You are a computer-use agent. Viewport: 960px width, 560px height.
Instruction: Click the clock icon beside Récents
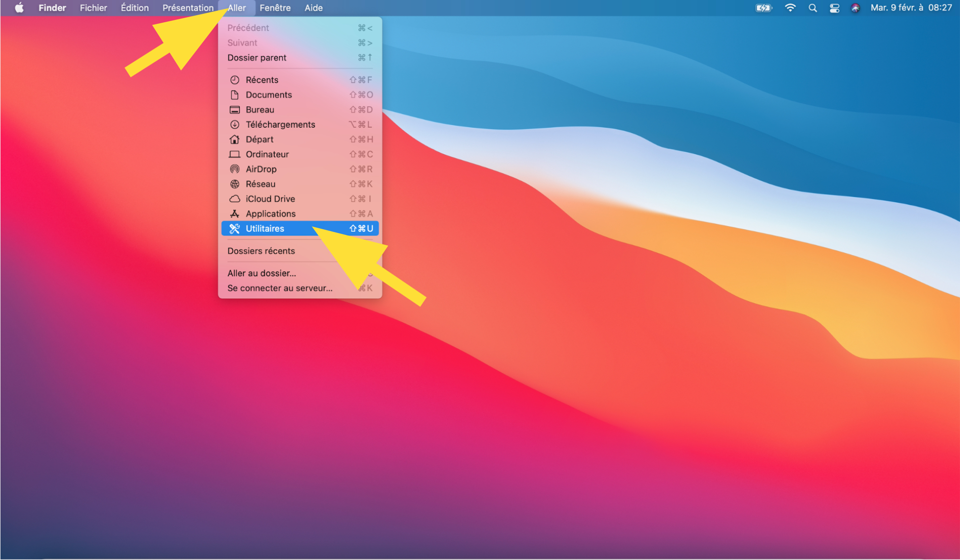(x=235, y=80)
